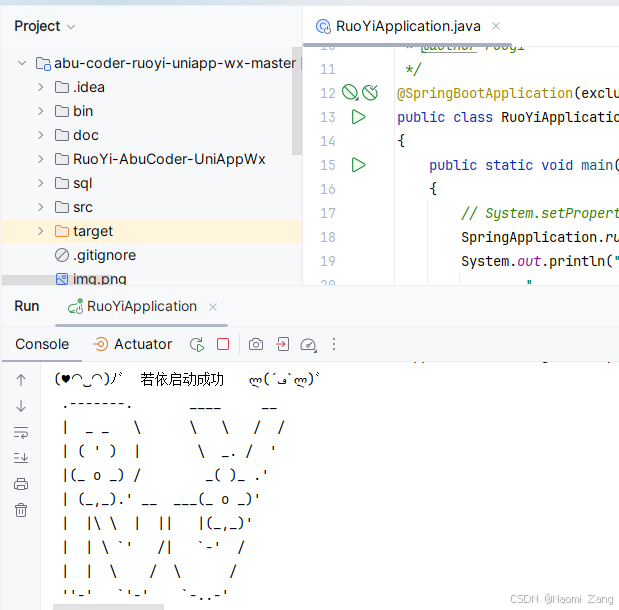Click the camera thread dump icon
The width and height of the screenshot is (619, 610).
tap(256, 344)
